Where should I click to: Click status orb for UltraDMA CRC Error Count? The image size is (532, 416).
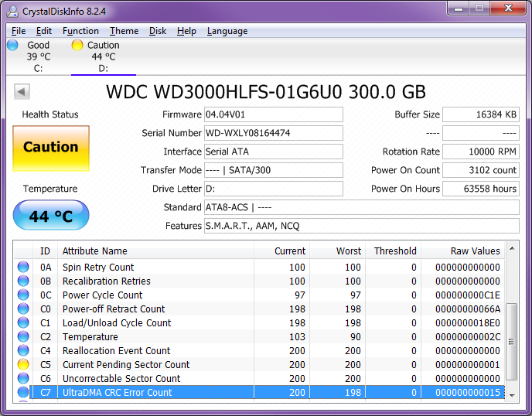coord(23,392)
